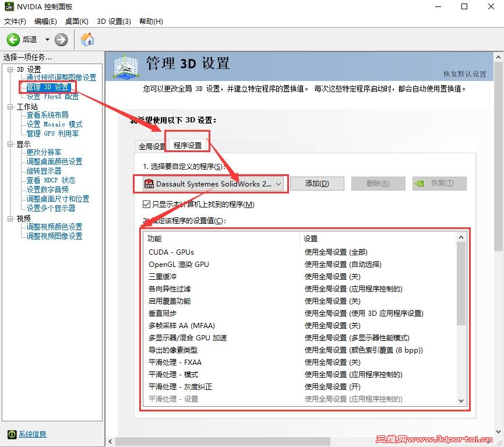Open the 3D 设置(3) menu
This screenshot has height=447, width=504.
(x=114, y=21)
